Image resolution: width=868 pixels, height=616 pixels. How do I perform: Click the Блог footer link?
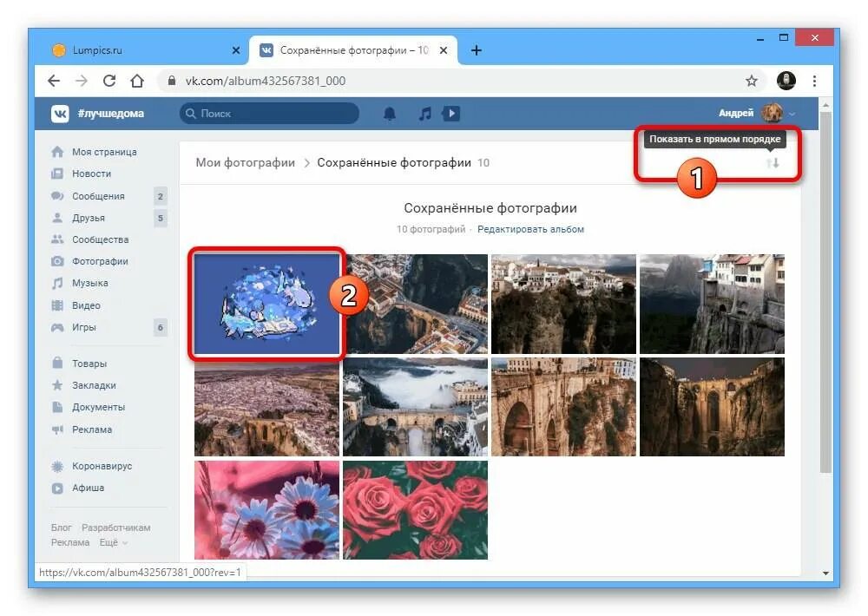[62, 528]
